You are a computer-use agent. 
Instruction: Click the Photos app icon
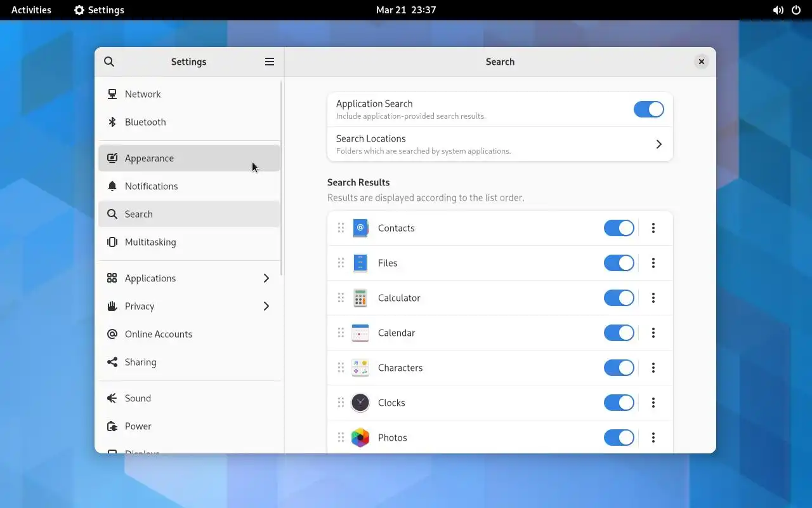coord(360,438)
